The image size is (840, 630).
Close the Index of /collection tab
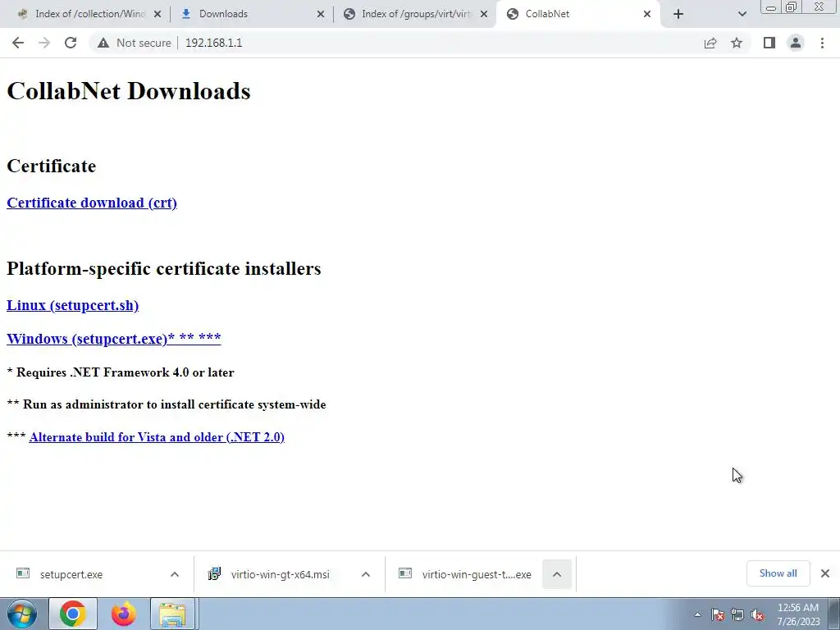tap(157, 14)
